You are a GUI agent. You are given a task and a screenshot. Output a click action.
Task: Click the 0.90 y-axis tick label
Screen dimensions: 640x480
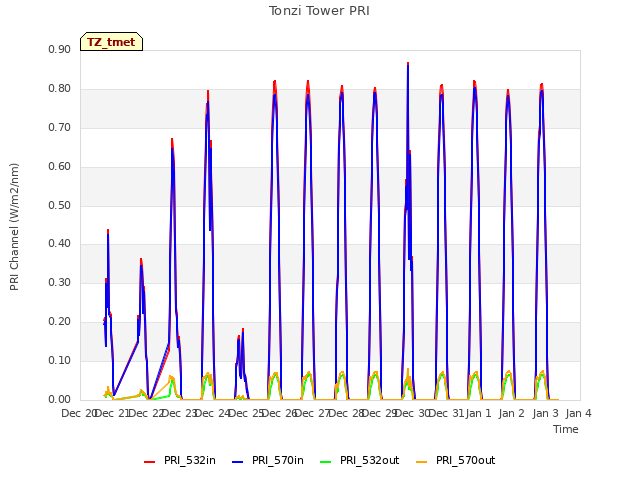pos(60,49)
